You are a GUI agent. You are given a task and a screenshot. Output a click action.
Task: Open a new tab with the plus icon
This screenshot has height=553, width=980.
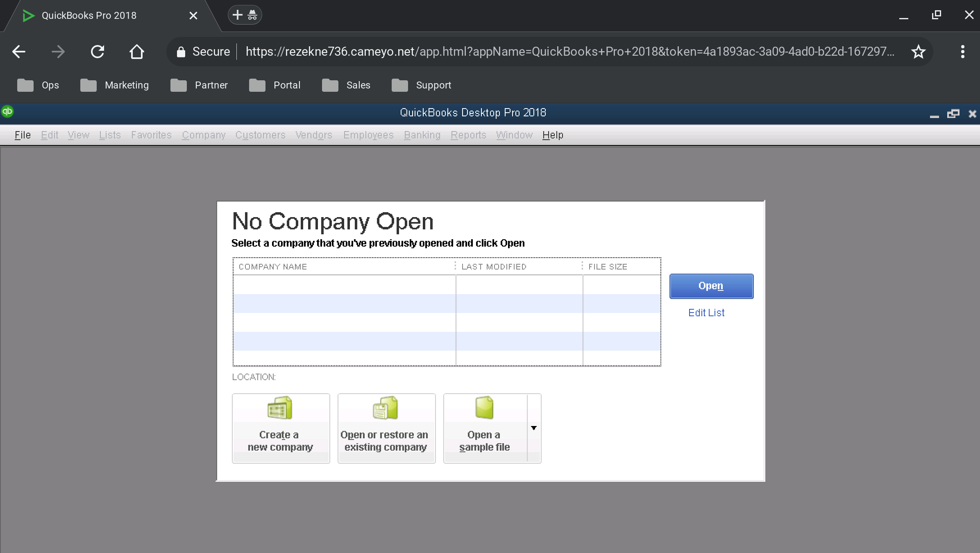coord(237,15)
